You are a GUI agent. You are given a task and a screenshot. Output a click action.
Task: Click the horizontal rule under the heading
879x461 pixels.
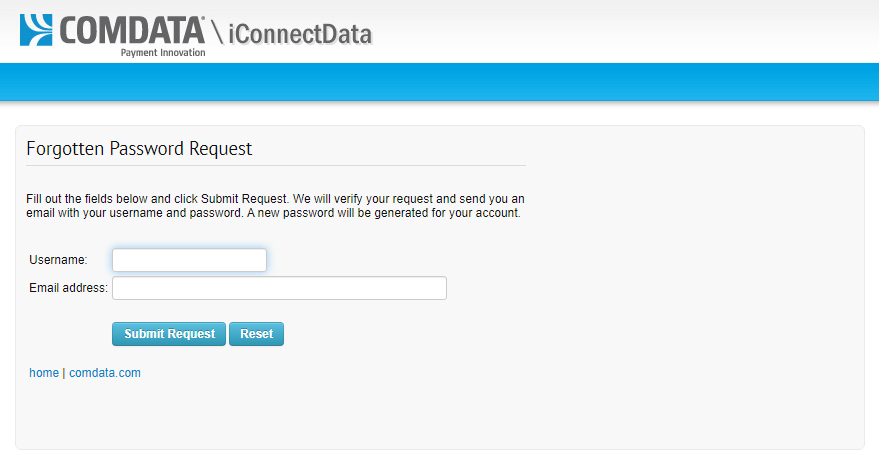[x=276, y=165]
